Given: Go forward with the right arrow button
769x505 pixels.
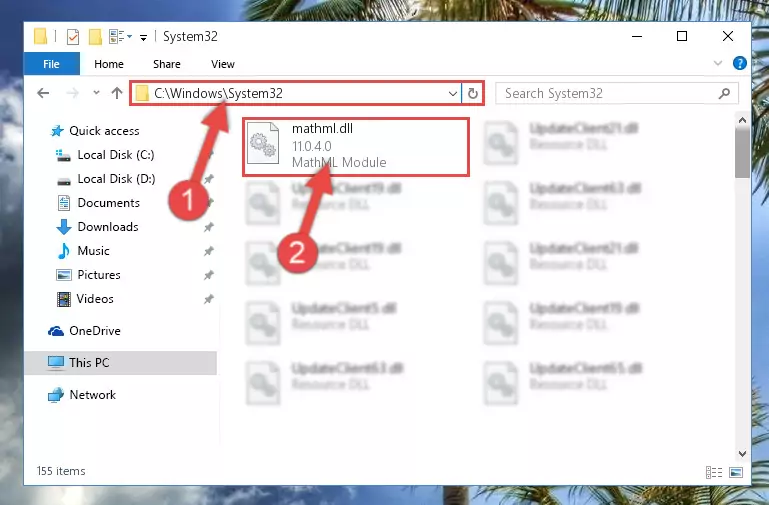Looking at the screenshot, I should pos(73,93).
